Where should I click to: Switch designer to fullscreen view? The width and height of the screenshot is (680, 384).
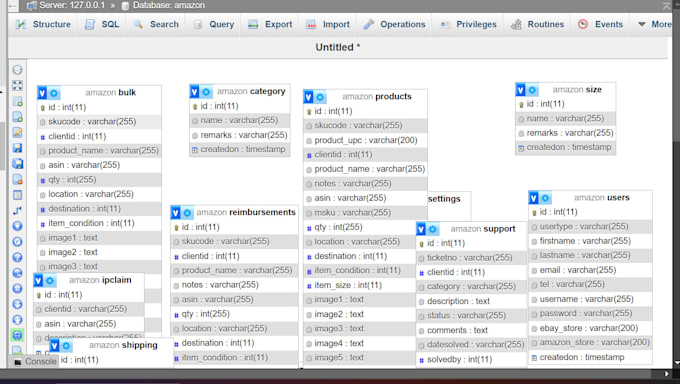(x=17, y=85)
